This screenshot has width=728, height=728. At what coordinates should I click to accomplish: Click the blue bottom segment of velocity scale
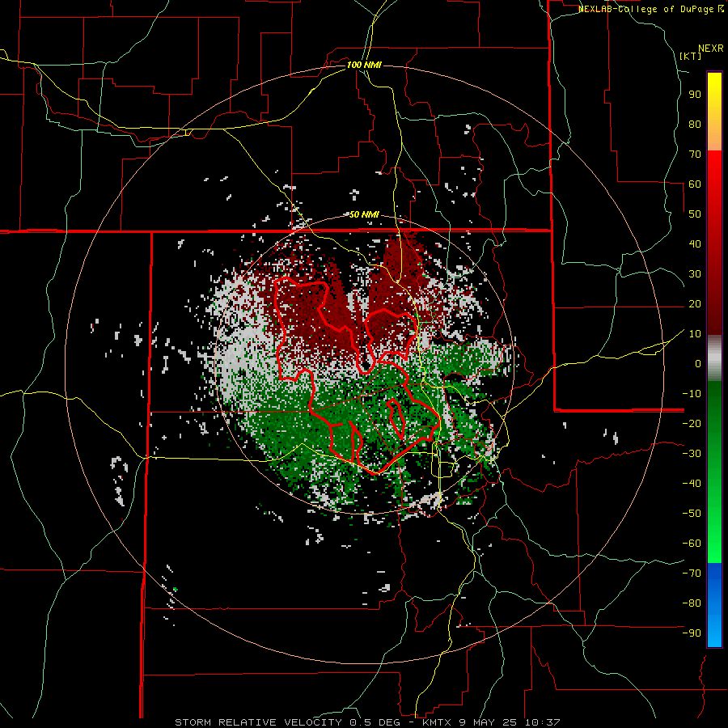(714, 605)
